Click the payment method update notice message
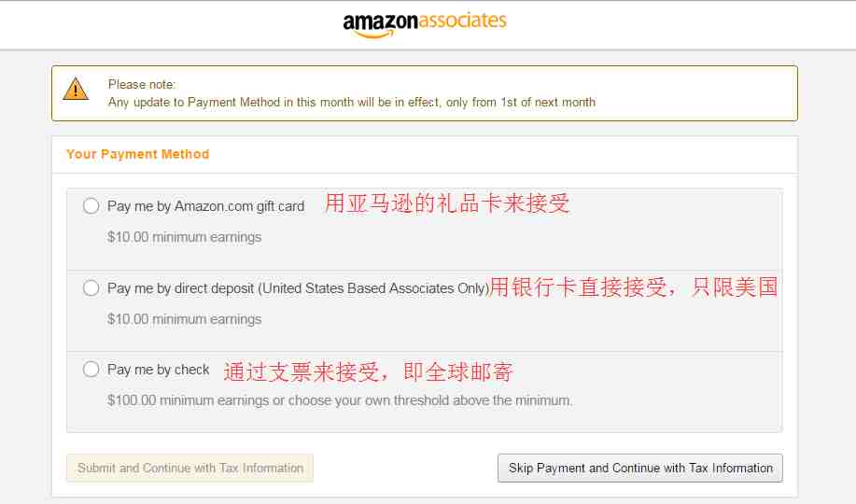Image resolution: width=856 pixels, height=504 pixels. point(352,102)
